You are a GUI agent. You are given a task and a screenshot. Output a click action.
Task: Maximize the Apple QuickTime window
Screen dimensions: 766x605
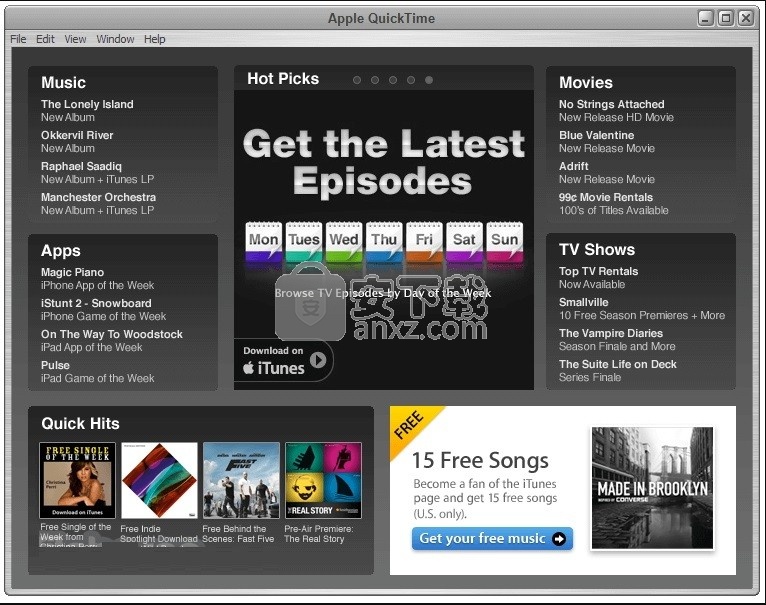tap(725, 19)
